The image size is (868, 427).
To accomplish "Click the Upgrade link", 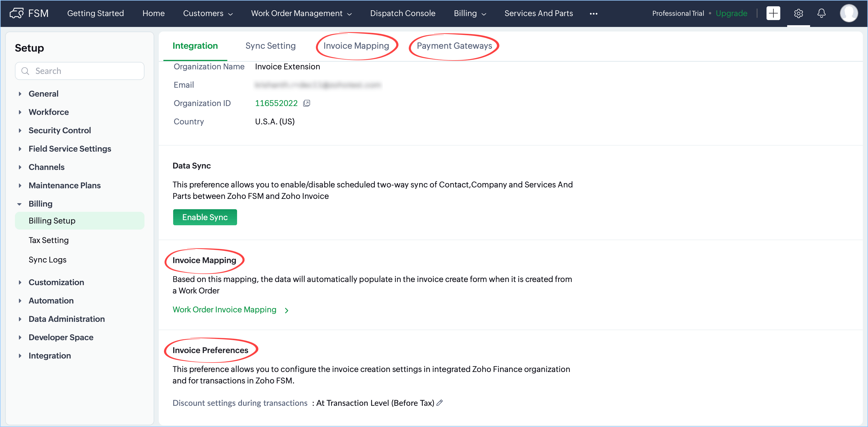I will pyautogui.click(x=731, y=13).
